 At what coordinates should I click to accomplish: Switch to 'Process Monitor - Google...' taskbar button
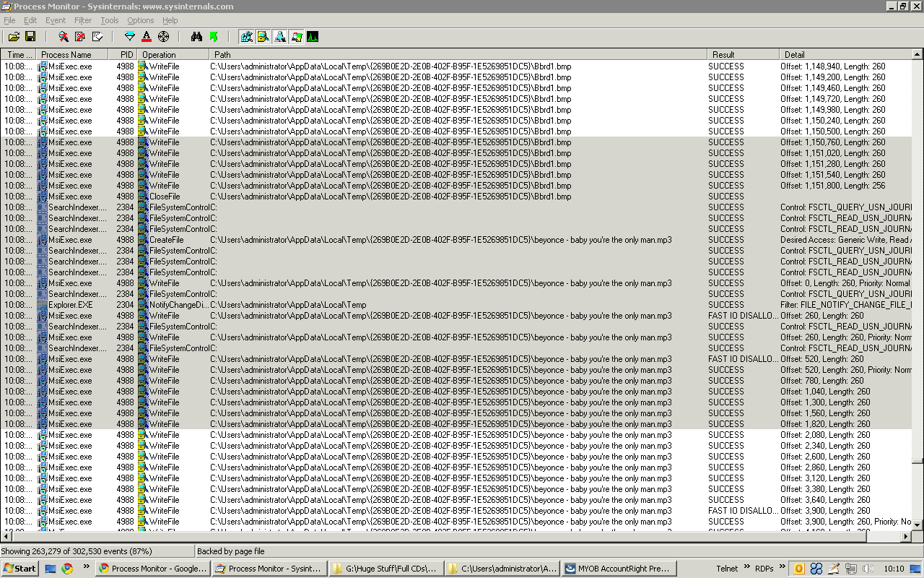click(x=152, y=569)
